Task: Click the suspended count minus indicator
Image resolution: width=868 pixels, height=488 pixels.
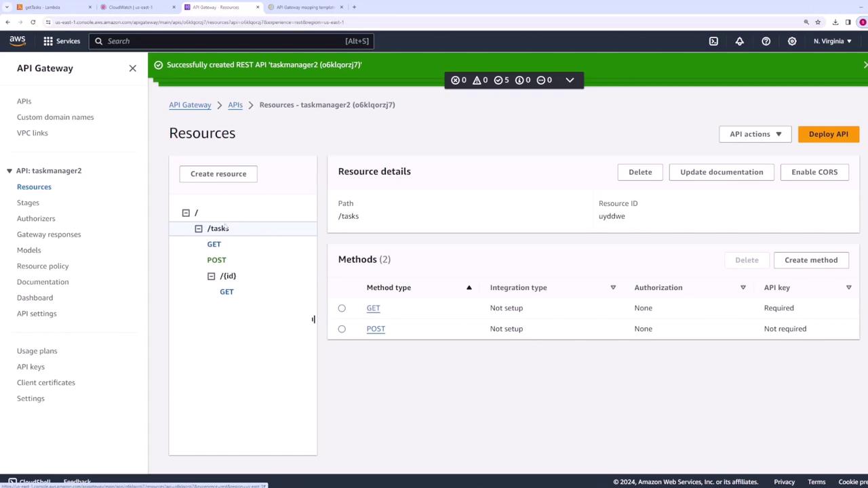Action: (x=540, y=80)
